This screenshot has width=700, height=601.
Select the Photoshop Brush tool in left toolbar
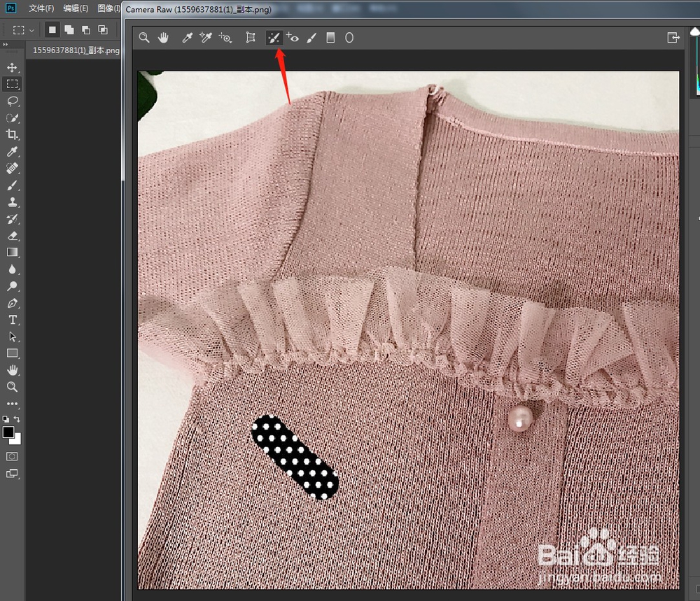coord(12,185)
